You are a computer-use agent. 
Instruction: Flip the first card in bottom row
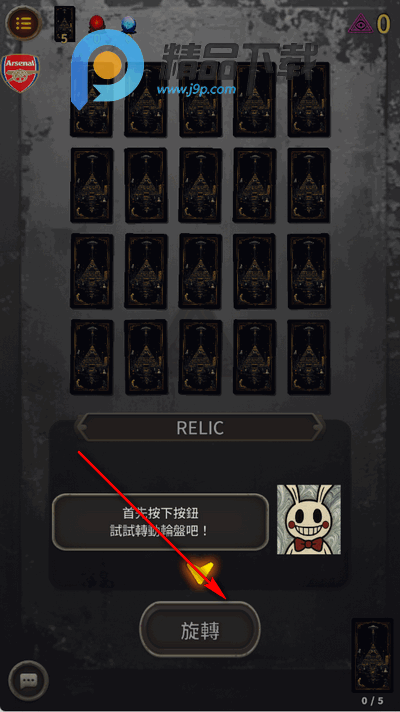click(92, 357)
